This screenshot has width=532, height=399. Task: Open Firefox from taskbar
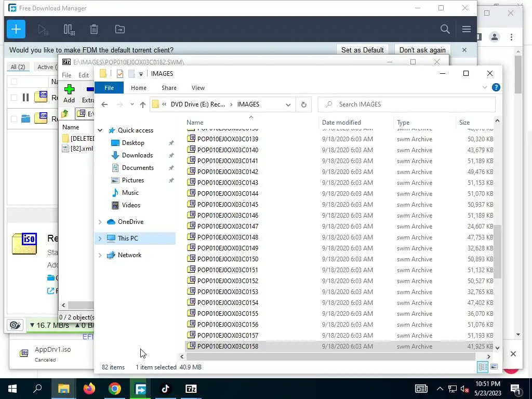[x=89, y=389]
